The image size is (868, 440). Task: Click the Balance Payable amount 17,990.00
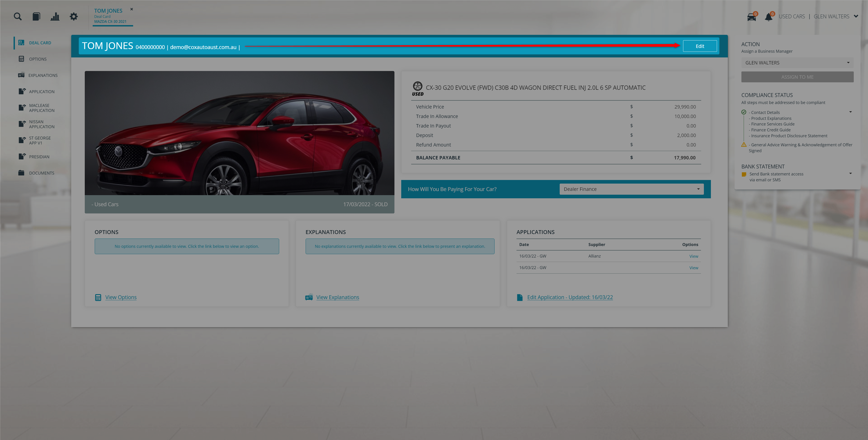(x=684, y=157)
